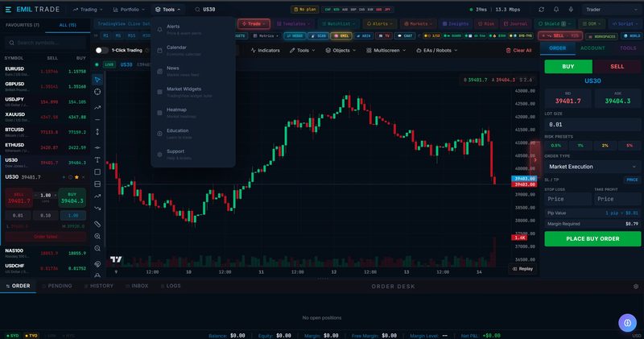Viewport: 644px width, 339px height.
Task: Select the horizontal line tool
Action: [97, 119]
